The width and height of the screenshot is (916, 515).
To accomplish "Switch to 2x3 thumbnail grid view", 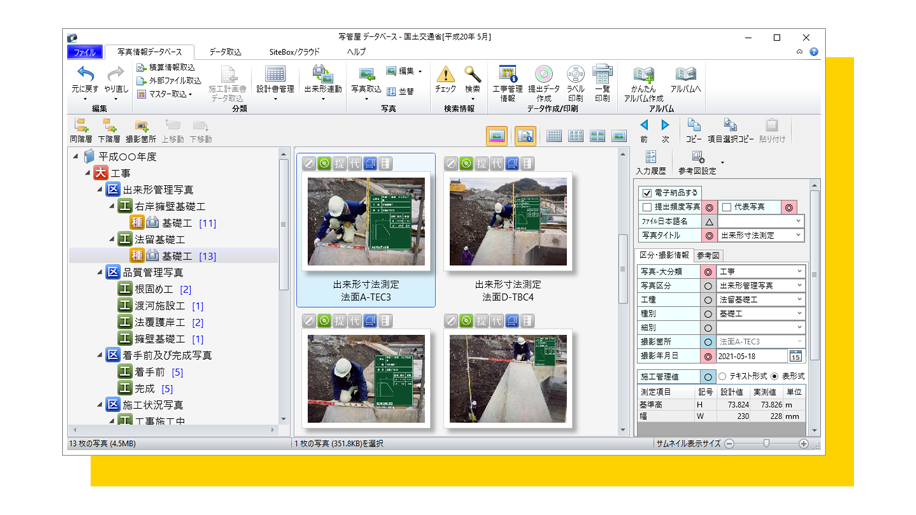I will pos(575,136).
